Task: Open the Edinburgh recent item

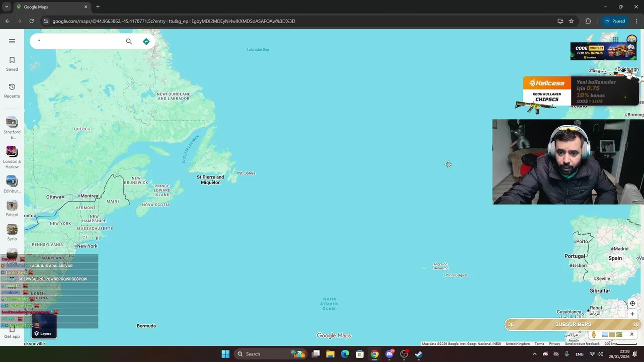Action: 12,185
